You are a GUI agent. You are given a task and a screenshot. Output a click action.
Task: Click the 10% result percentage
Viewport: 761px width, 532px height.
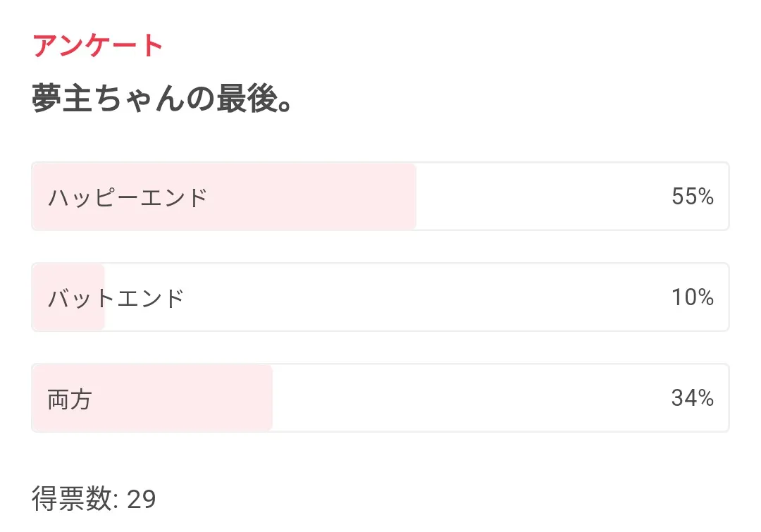pyautogui.click(x=693, y=297)
